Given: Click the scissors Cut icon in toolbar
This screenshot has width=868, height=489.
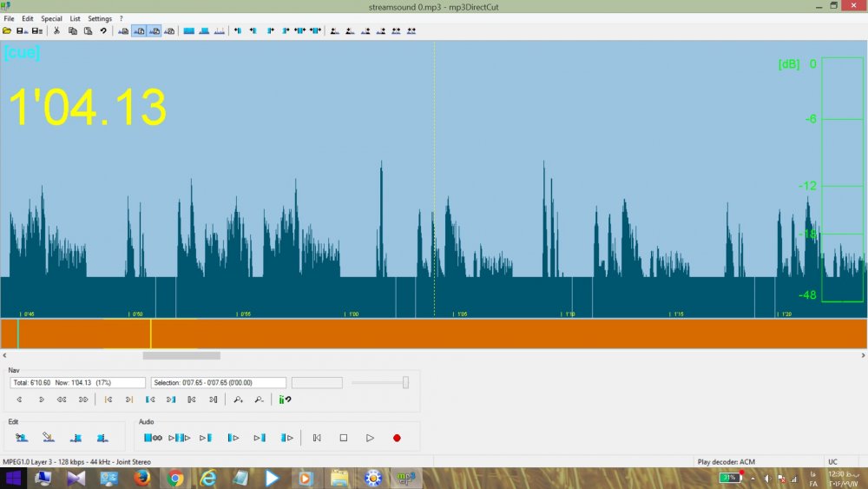Looking at the screenshot, I should point(56,30).
